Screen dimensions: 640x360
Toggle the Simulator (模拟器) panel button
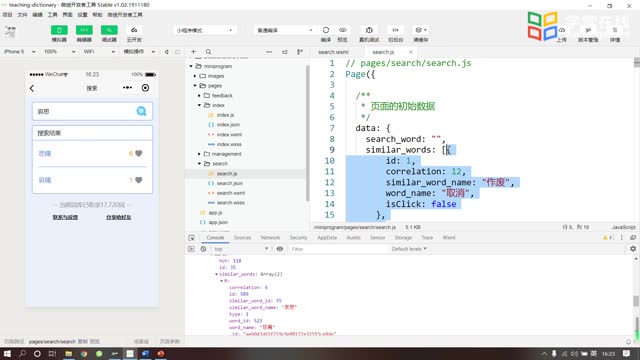(x=59, y=30)
